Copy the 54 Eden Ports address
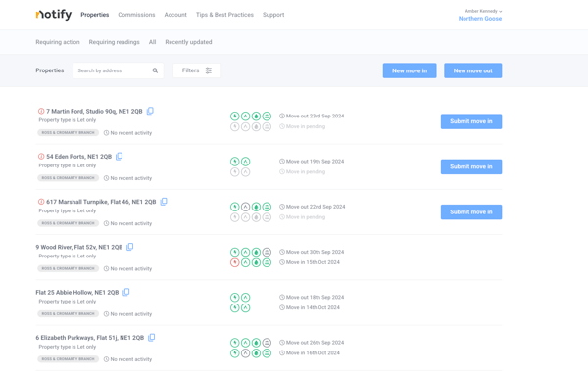The width and height of the screenshot is (588, 374). [x=120, y=157]
